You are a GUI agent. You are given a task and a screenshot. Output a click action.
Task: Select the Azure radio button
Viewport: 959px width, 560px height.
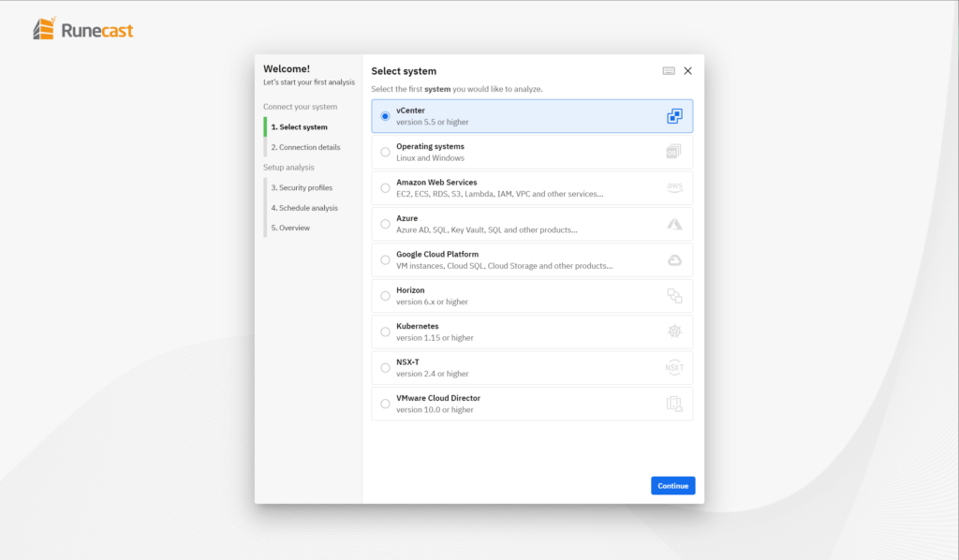(385, 224)
